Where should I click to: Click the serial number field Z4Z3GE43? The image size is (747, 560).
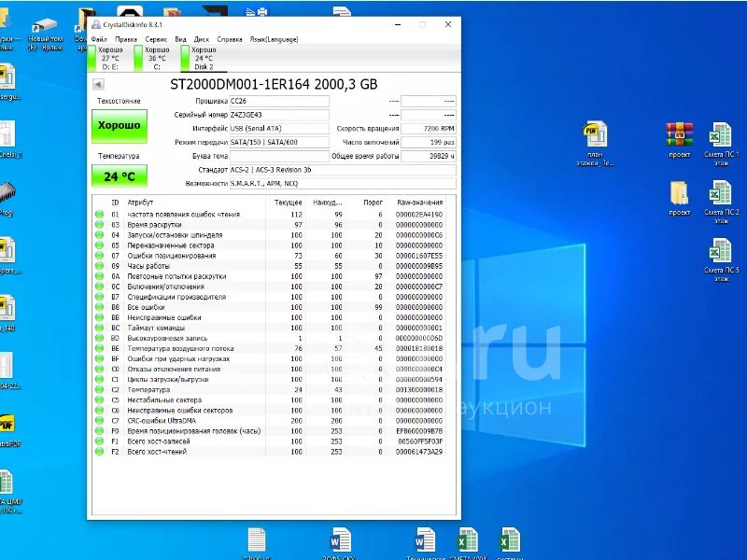coord(279,115)
